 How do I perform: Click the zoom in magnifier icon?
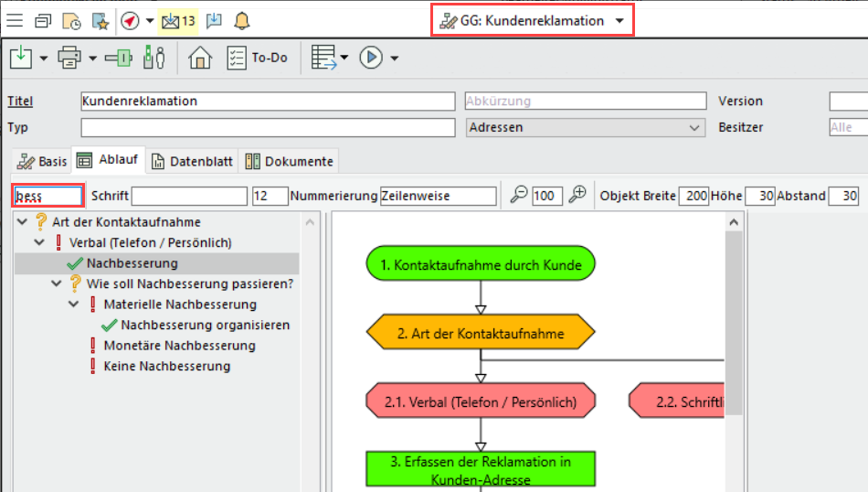tap(577, 195)
